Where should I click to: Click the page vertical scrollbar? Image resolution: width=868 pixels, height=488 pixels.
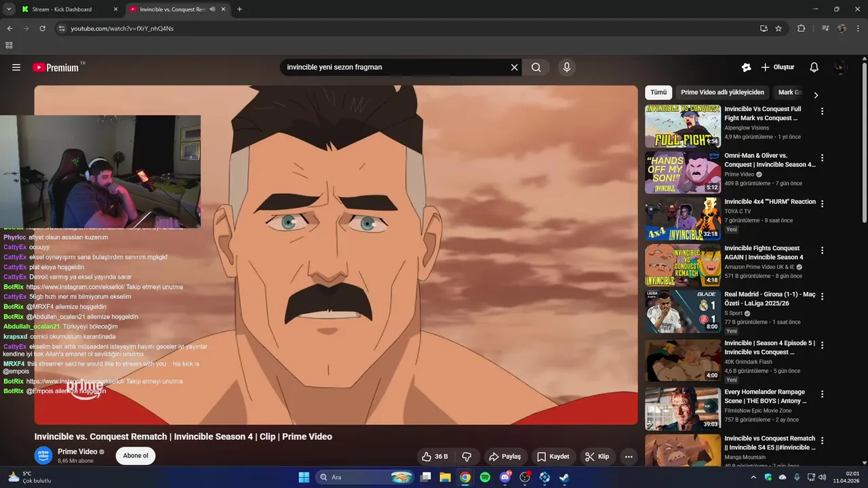(x=864, y=142)
